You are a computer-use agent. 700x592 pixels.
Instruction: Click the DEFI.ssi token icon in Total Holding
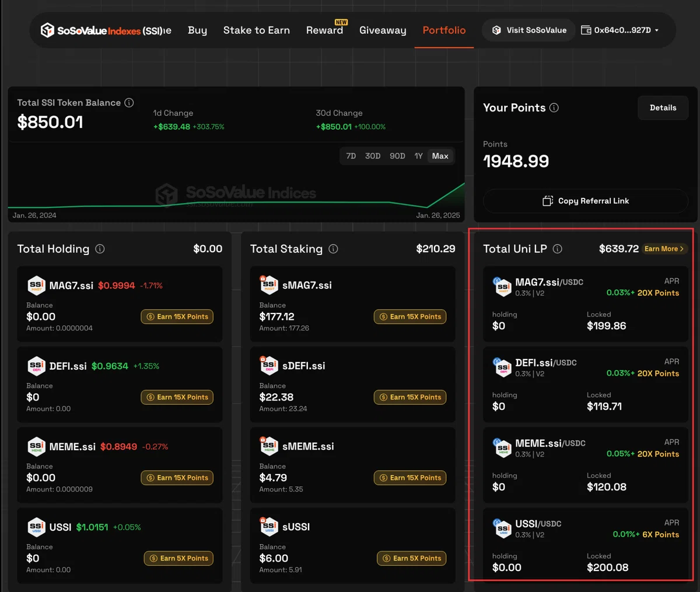[36, 365]
